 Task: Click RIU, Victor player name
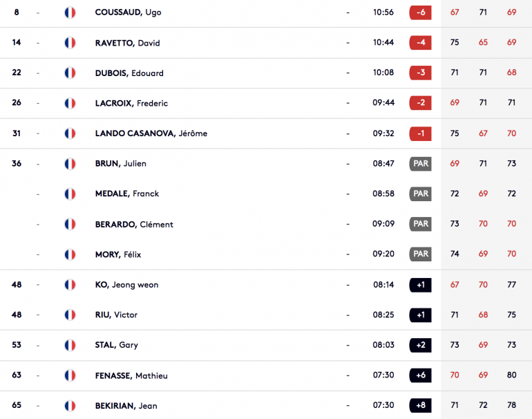pos(116,315)
